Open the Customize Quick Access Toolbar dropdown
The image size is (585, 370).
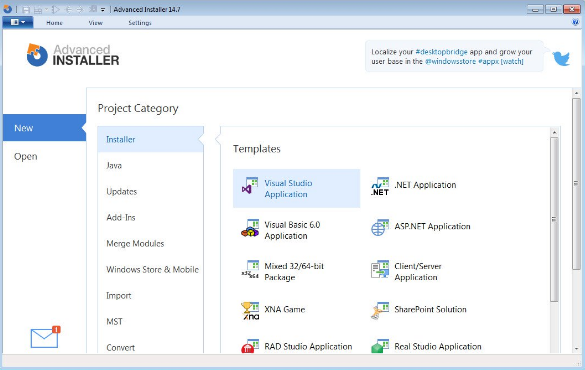(103, 10)
